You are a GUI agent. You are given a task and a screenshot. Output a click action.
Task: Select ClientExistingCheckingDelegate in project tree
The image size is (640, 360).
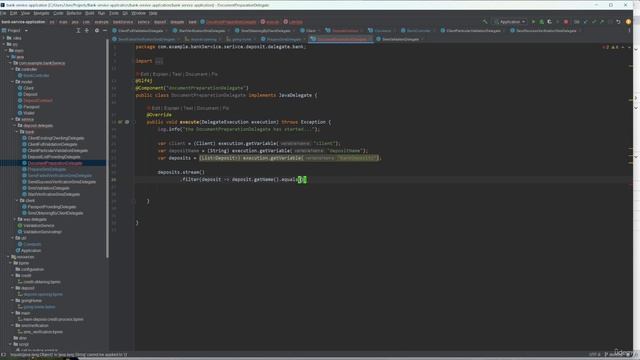tap(56, 138)
